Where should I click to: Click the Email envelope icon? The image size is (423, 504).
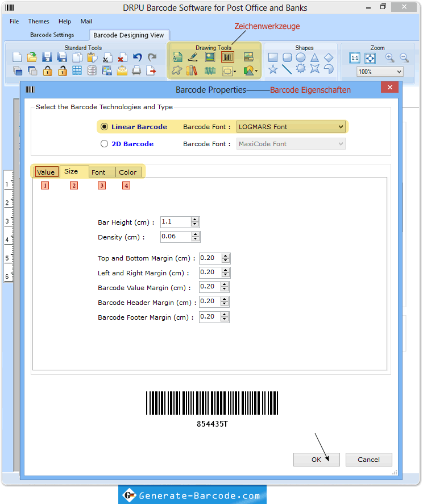[122, 71]
